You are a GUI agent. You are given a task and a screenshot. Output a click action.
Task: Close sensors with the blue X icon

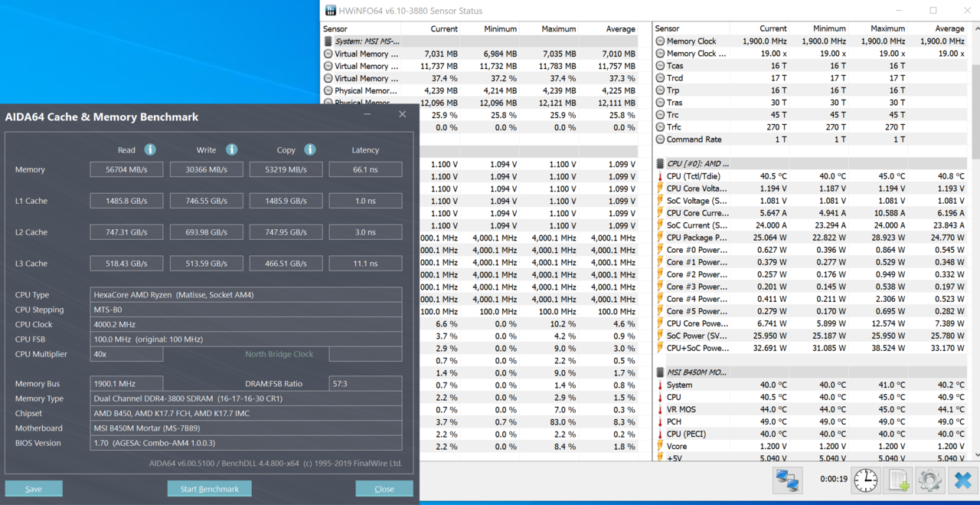962,480
